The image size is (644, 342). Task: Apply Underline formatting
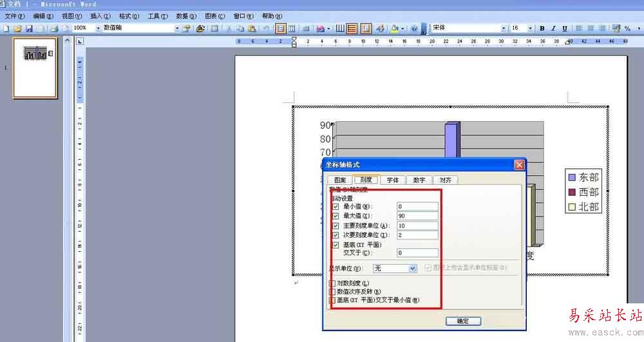[565, 28]
